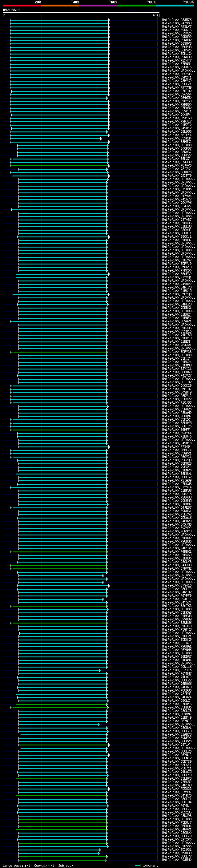Image resolution: width=197 pixels, height=868 pixels.
Task: Select the query sequence name AV393611
Action: (11, 10)
